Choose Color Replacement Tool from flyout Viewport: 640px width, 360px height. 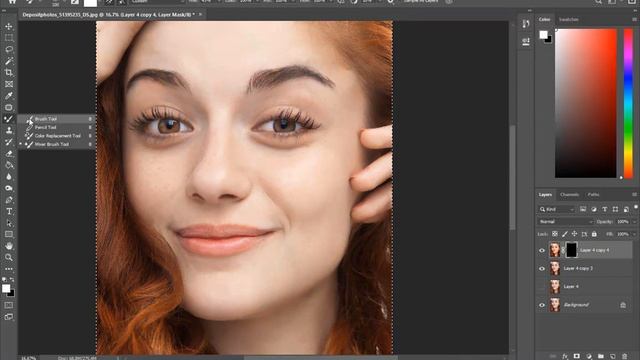(56, 136)
